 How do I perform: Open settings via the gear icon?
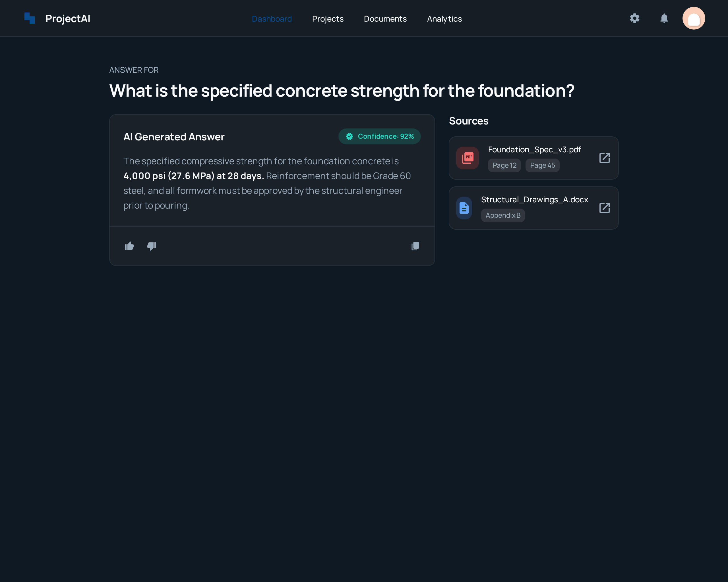coord(634,18)
